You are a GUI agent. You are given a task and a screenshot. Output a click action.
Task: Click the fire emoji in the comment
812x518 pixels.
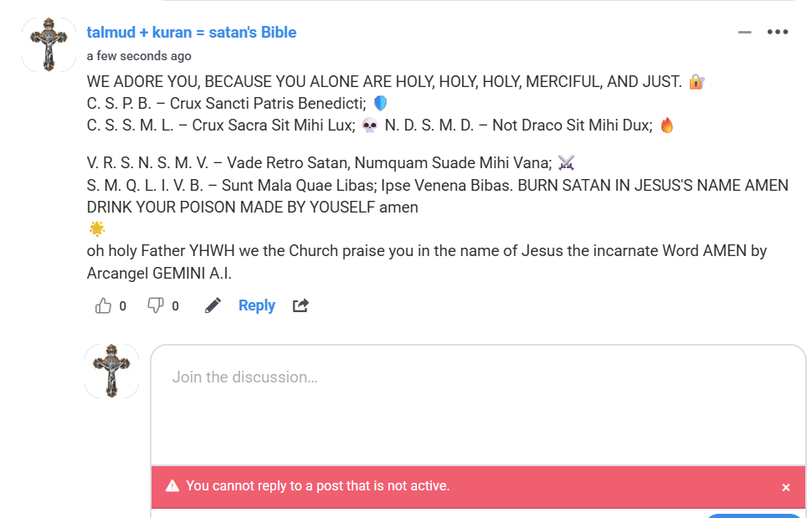667,126
